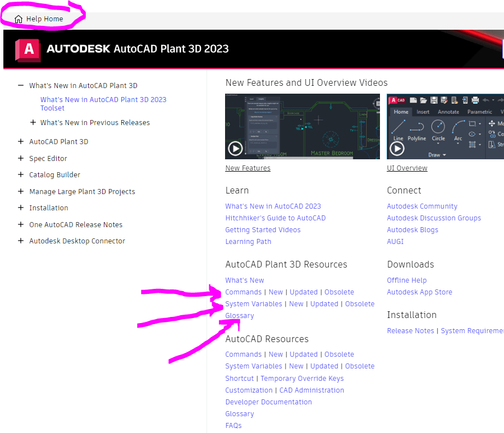Open the Shortcut link
Image resolution: width=504 pixels, height=433 pixels.
[x=240, y=379]
